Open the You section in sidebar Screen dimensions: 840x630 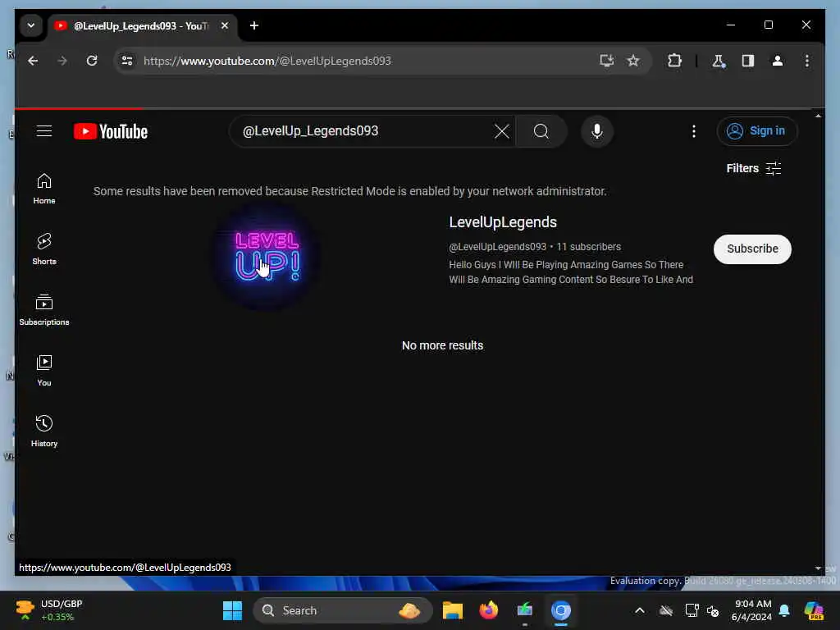[44, 370]
